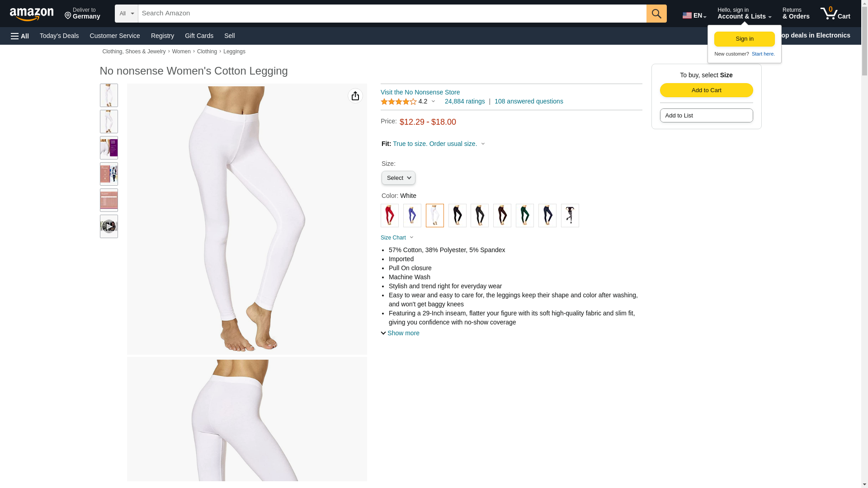Image resolution: width=868 pixels, height=488 pixels.
Task: Pick the purple legging color swatch
Action: pos(412,216)
